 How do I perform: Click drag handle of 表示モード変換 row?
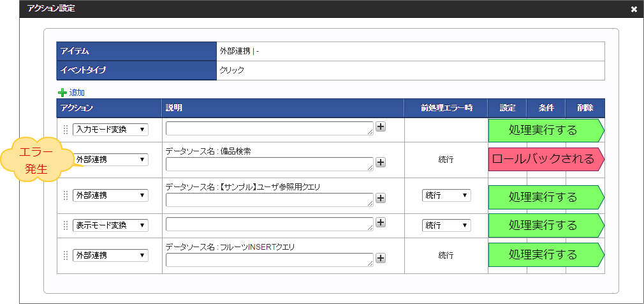pos(65,225)
